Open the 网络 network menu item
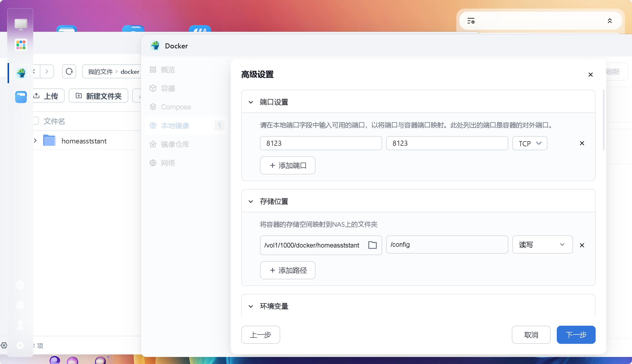Viewport: 632px width, 364px height. [x=186, y=163]
